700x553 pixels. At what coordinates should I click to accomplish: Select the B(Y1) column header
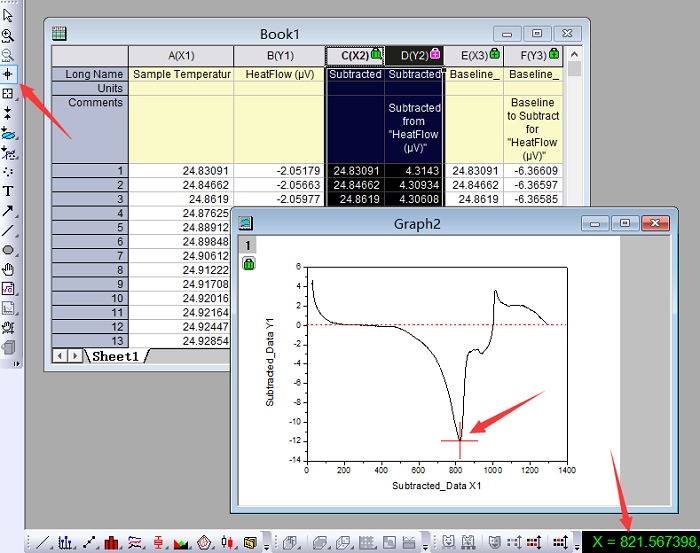pos(280,56)
